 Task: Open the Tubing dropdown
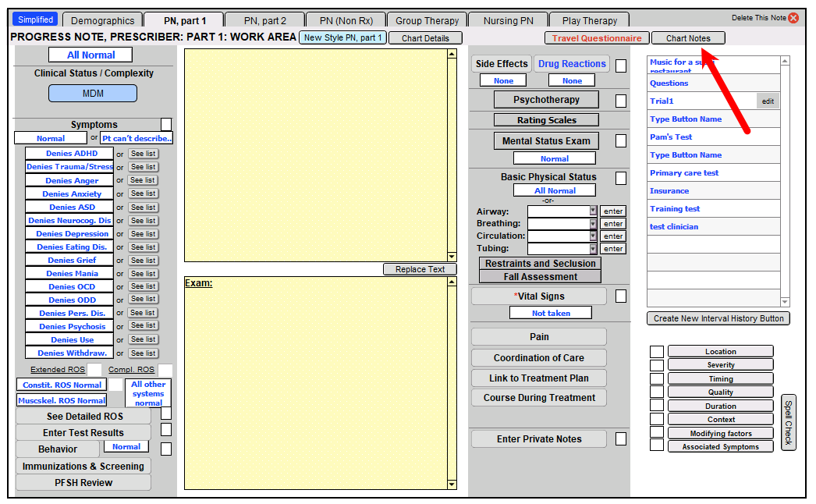pos(593,248)
